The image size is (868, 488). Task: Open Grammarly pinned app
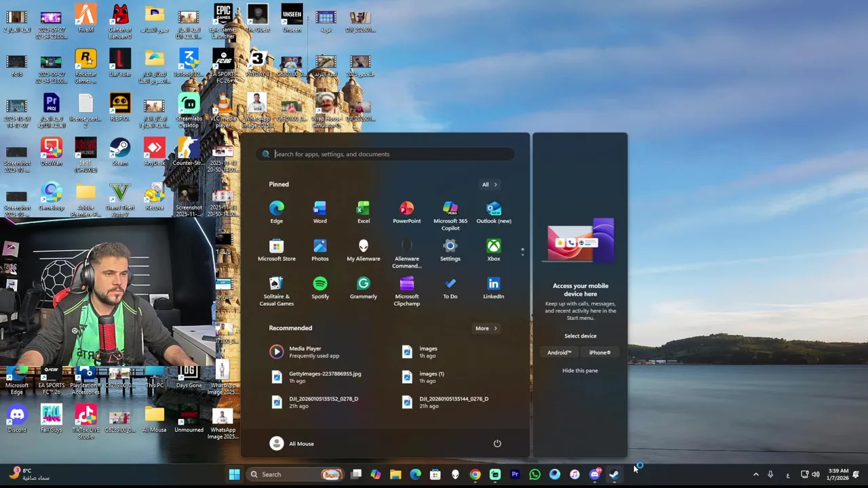pos(363,288)
